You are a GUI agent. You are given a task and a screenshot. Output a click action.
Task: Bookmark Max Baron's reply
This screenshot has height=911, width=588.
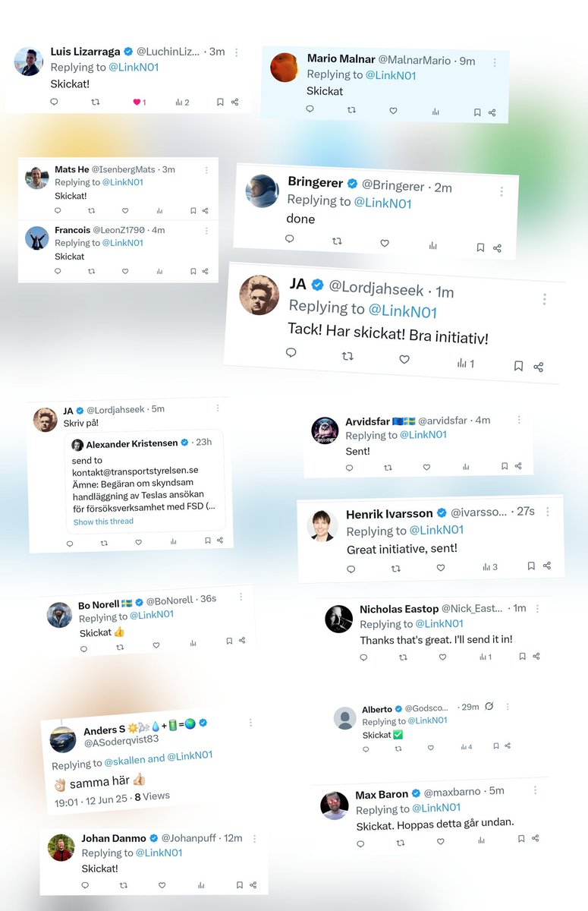click(x=521, y=839)
